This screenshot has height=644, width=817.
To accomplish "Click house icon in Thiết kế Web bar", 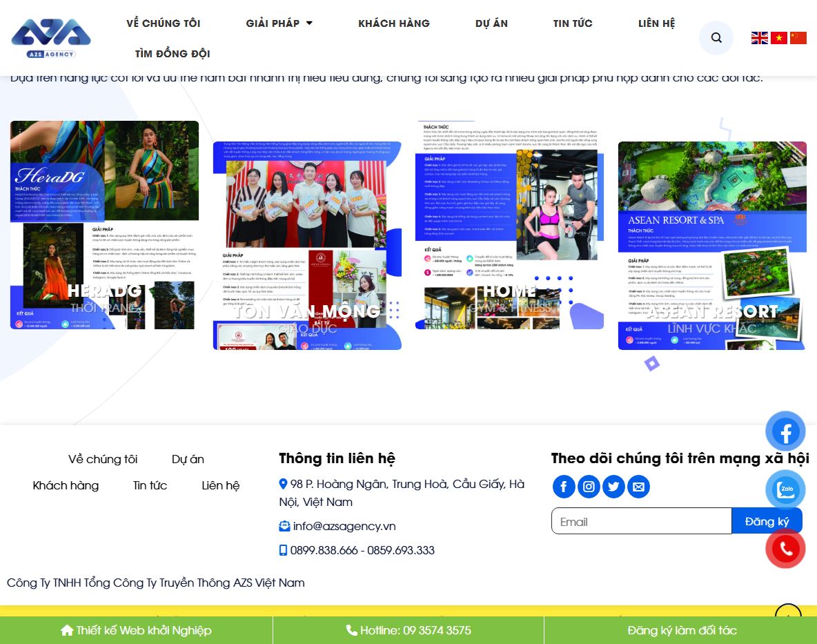I will click(67, 630).
